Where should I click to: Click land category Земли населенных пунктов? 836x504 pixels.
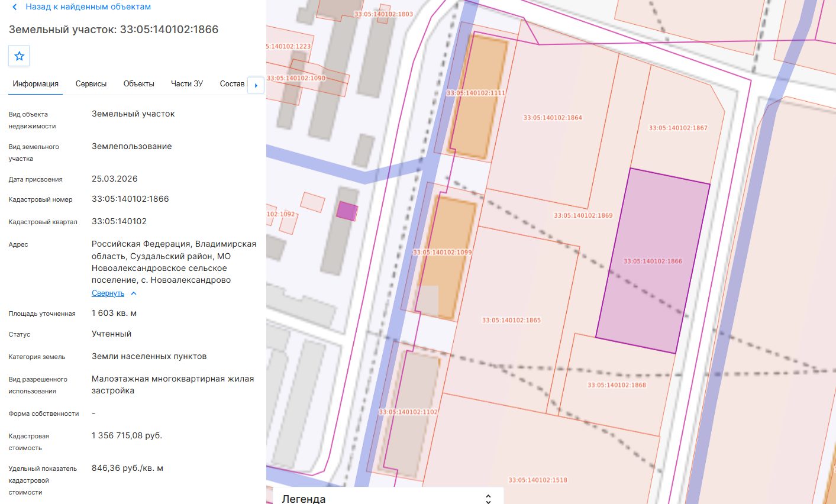point(149,356)
